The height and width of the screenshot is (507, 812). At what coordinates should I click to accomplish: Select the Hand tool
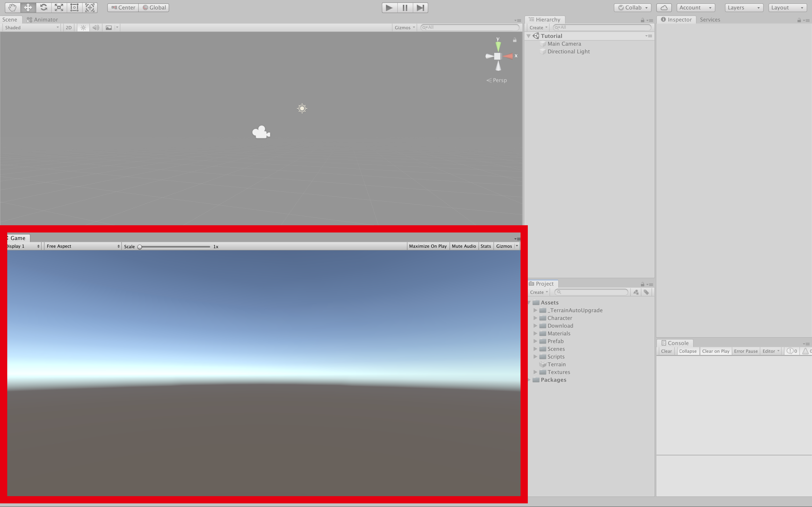(12, 7)
